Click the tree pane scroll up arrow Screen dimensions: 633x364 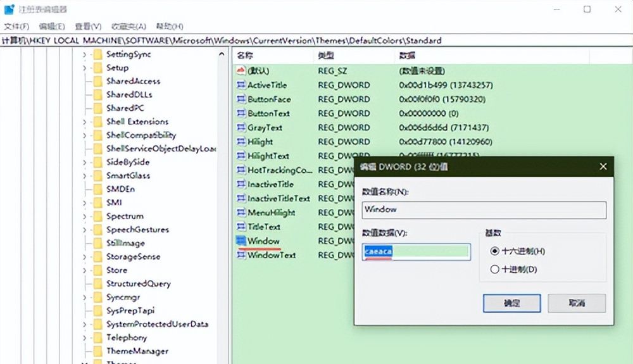point(221,54)
